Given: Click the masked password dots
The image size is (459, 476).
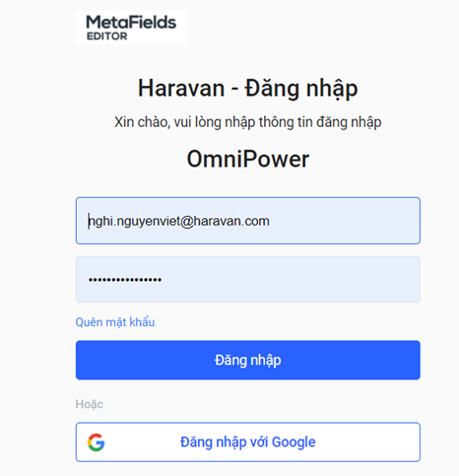Looking at the screenshot, I should 125,280.
